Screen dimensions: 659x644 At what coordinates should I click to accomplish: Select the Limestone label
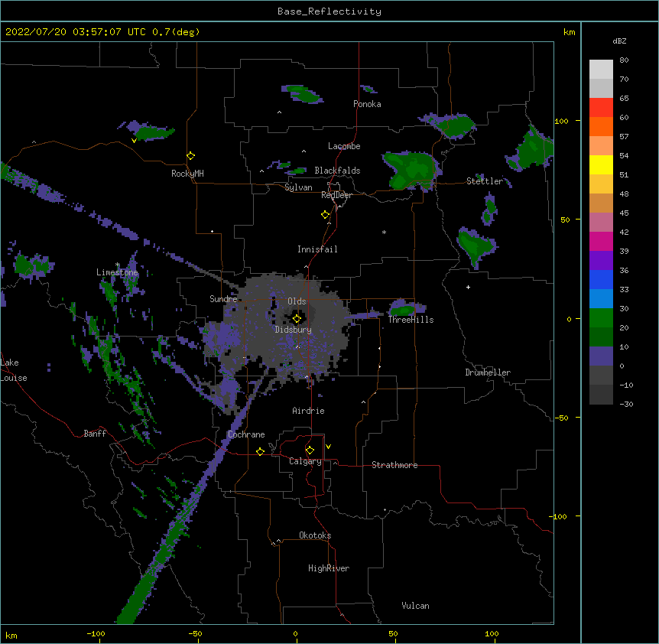point(117,272)
